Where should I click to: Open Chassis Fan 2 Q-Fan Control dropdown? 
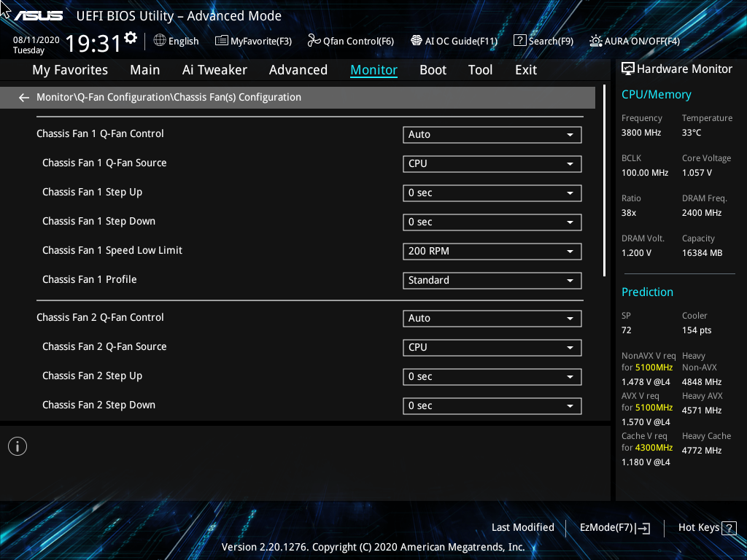click(492, 319)
